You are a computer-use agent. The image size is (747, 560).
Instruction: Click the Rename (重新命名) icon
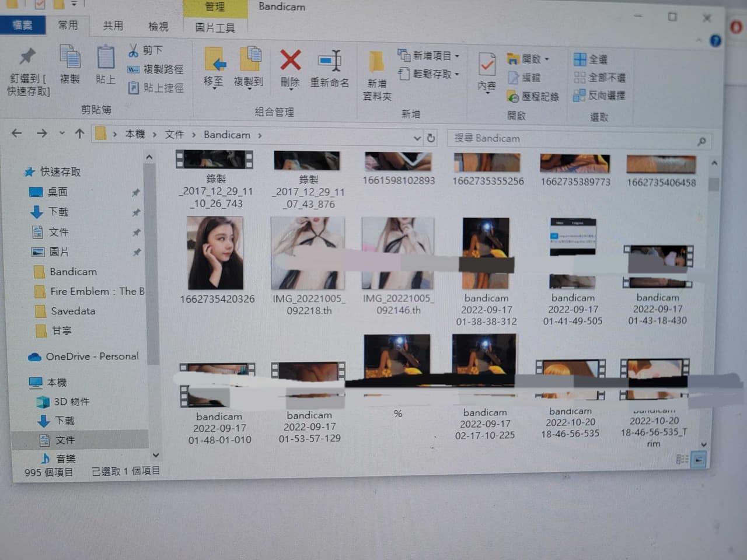(330, 61)
